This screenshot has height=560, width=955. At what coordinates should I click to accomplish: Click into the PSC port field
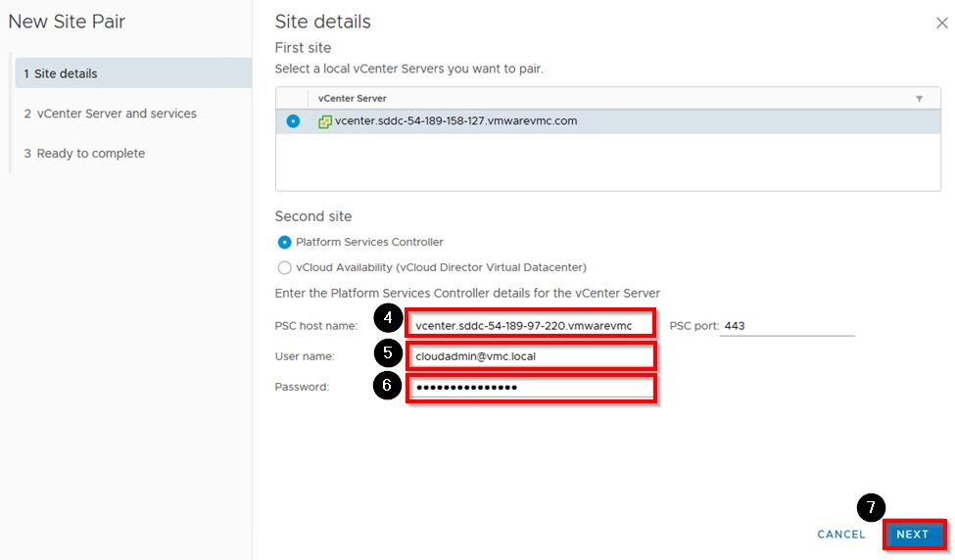[x=787, y=326]
